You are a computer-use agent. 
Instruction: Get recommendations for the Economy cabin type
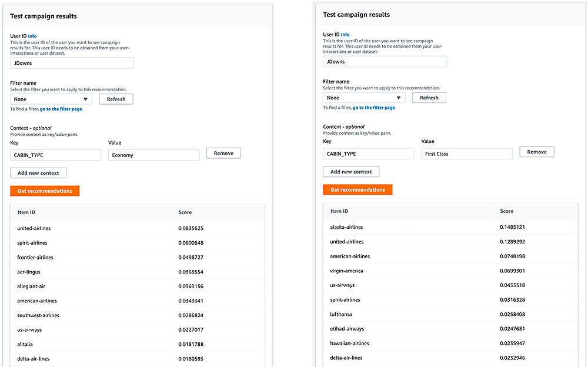coord(45,191)
